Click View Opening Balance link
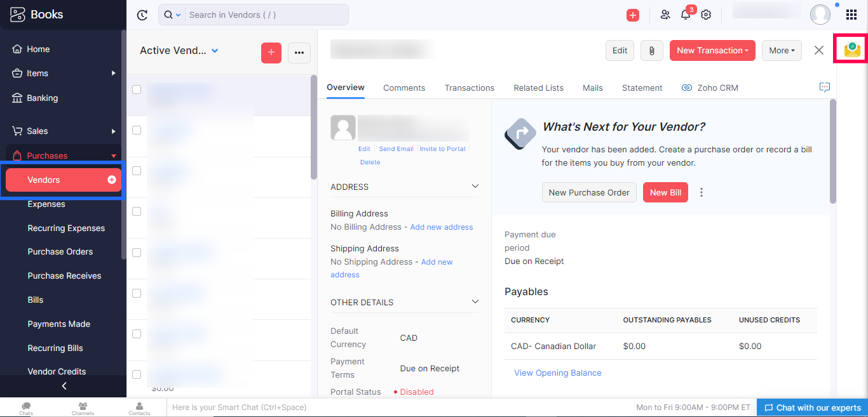This screenshot has height=417, width=868. tap(558, 373)
